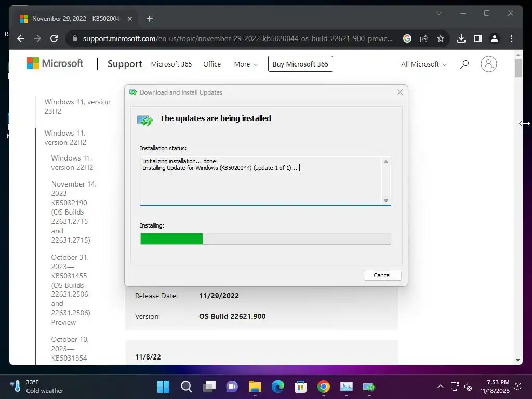Image resolution: width=532 pixels, height=399 pixels.
Task: Click the Microsoft logo
Action: 55,63
